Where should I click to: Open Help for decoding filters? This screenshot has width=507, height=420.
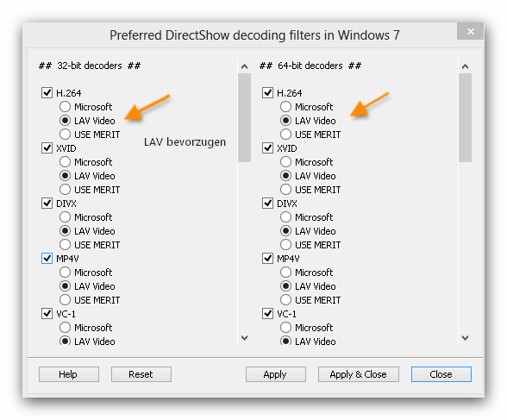(69, 374)
